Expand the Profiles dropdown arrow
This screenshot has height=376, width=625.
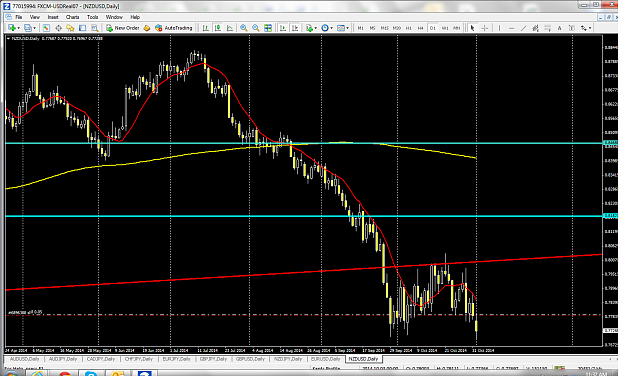point(34,28)
